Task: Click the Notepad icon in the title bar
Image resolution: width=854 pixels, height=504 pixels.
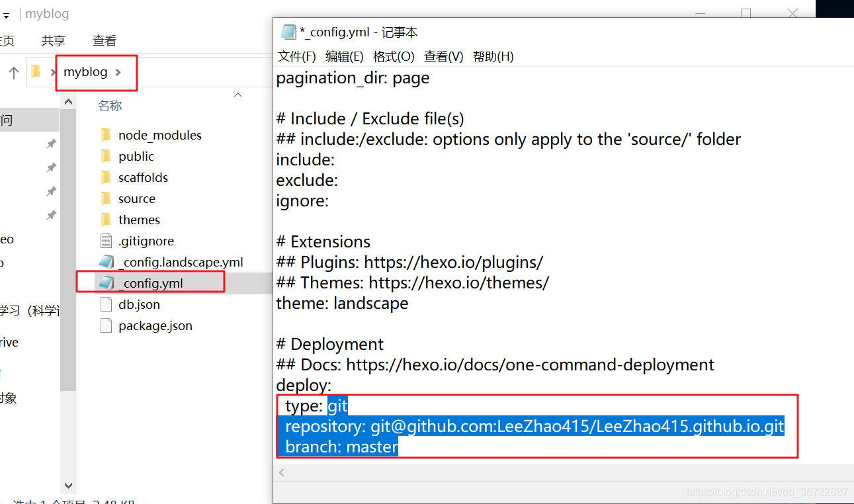Action: [288, 32]
